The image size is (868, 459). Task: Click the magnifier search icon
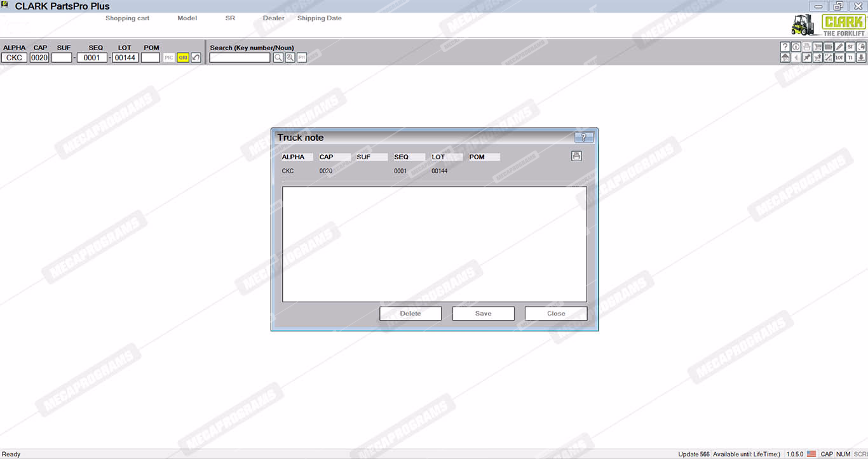click(278, 58)
